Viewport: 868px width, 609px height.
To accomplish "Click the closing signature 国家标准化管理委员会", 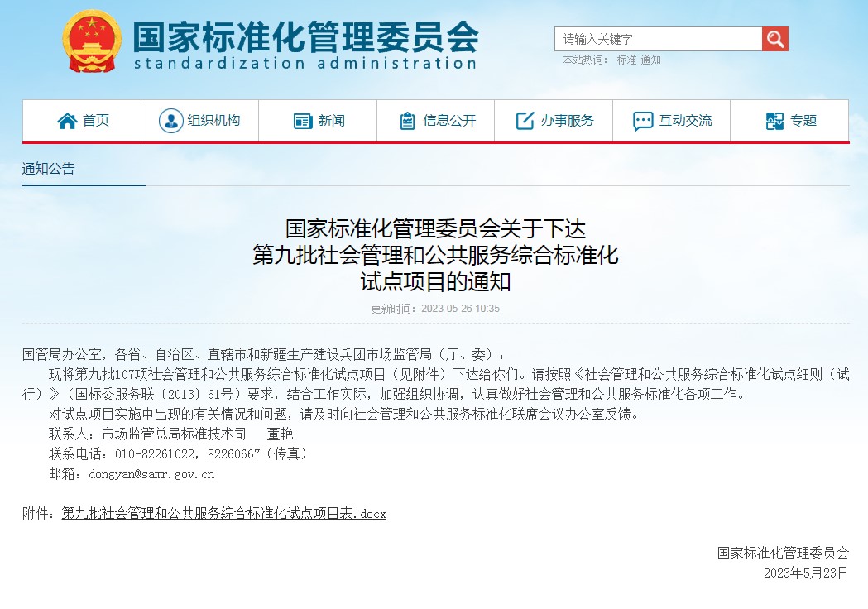I will tap(783, 553).
